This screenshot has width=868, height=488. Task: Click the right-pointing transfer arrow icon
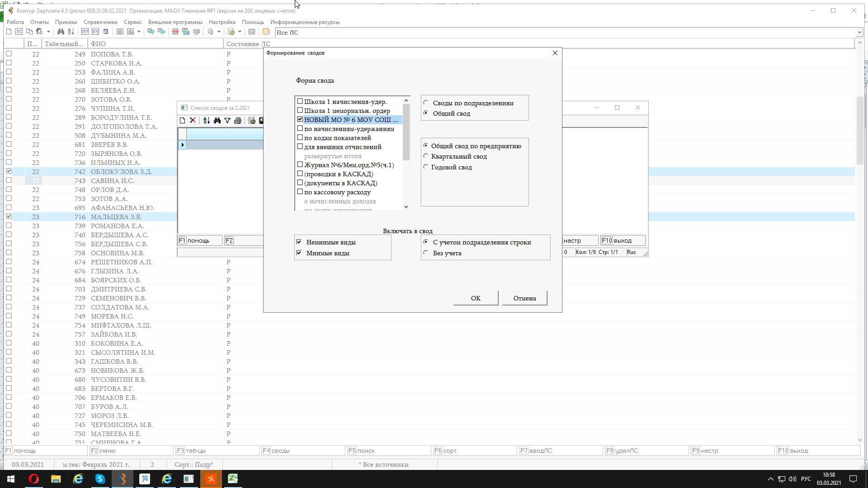coord(151,32)
